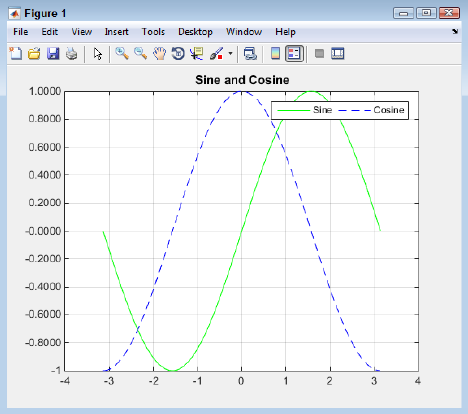
Task: Open the Edit menu
Action: pyautogui.click(x=50, y=32)
